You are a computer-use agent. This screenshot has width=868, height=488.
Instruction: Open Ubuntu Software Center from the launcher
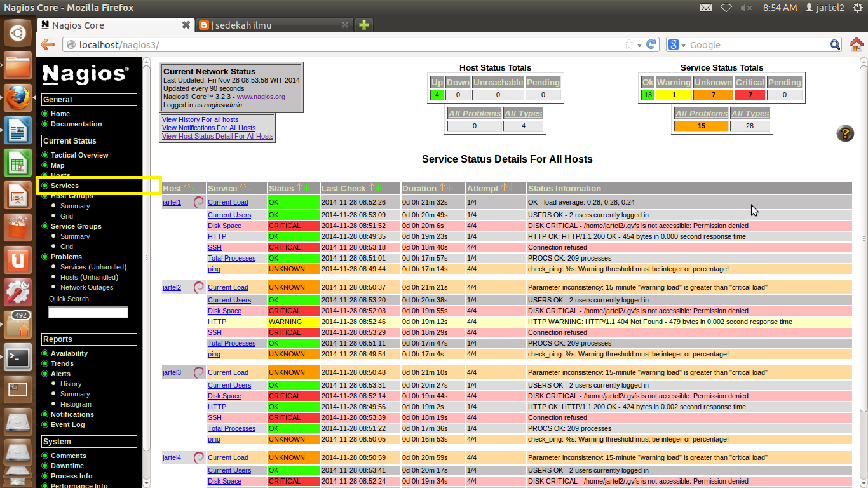18,227
